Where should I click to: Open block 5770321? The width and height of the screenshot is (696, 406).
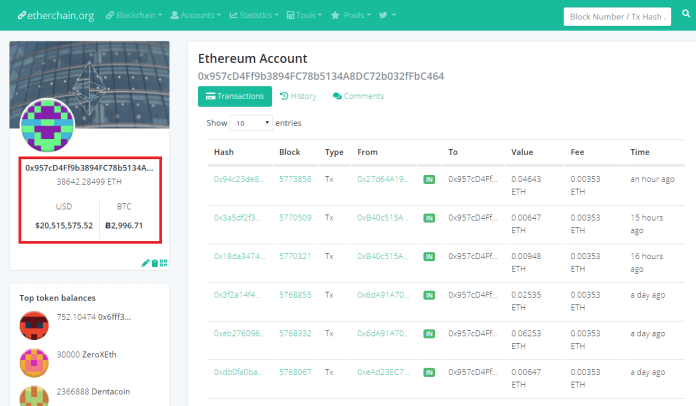(x=295, y=256)
